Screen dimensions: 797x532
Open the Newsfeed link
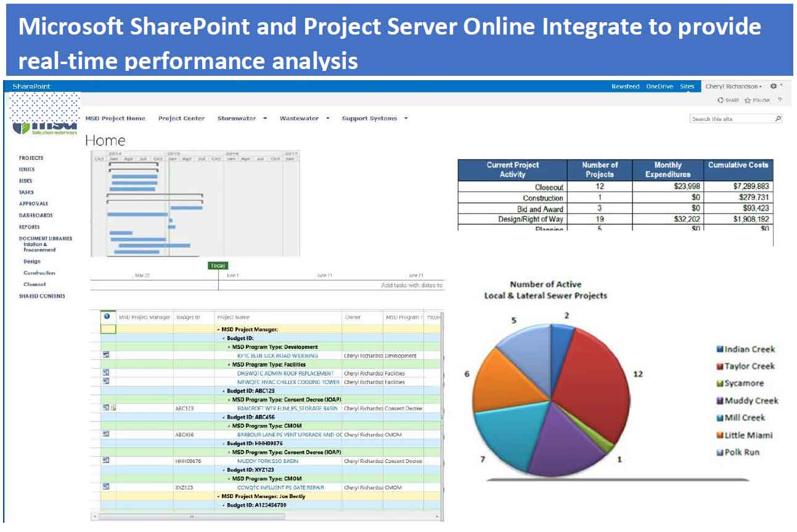coord(626,86)
